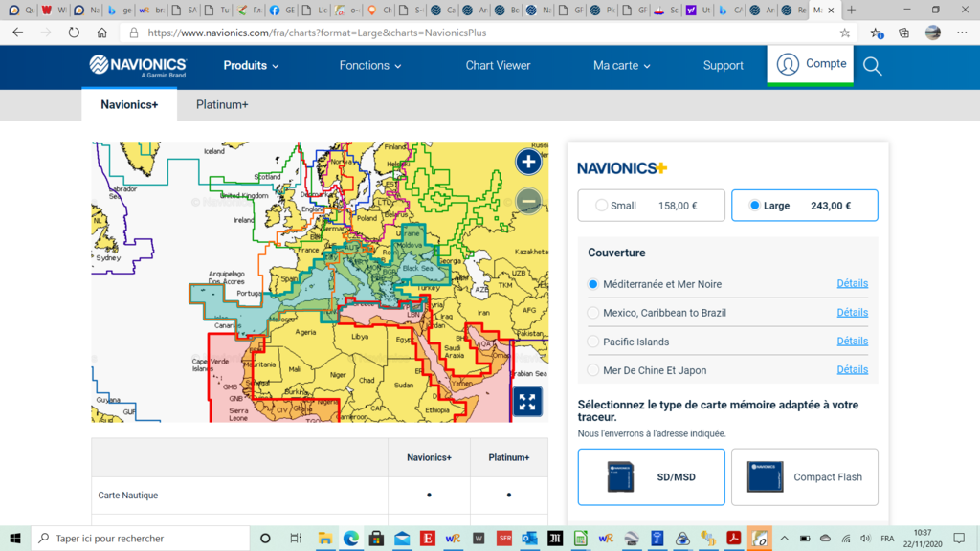Expand the Ma carte menu

tap(621, 66)
